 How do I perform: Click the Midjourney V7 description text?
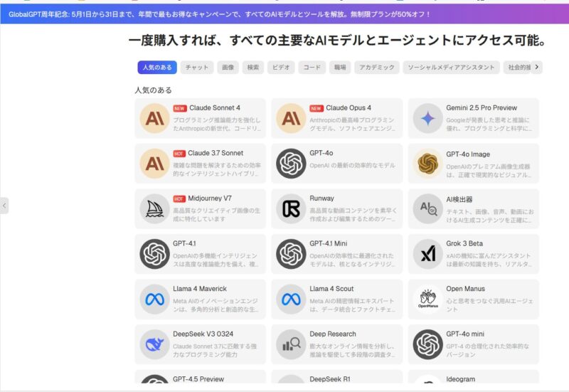217,215
